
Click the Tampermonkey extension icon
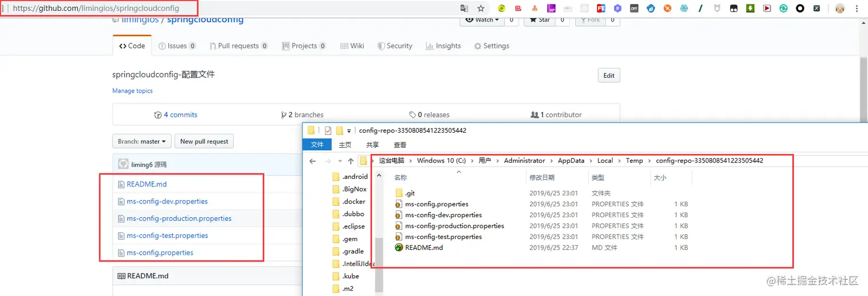[734, 9]
